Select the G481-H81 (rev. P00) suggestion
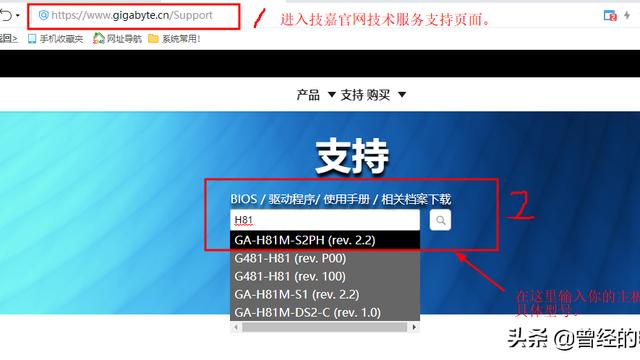Image resolution: width=640 pixels, height=360 pixels. pyautogui.click(x=325, y=258)
